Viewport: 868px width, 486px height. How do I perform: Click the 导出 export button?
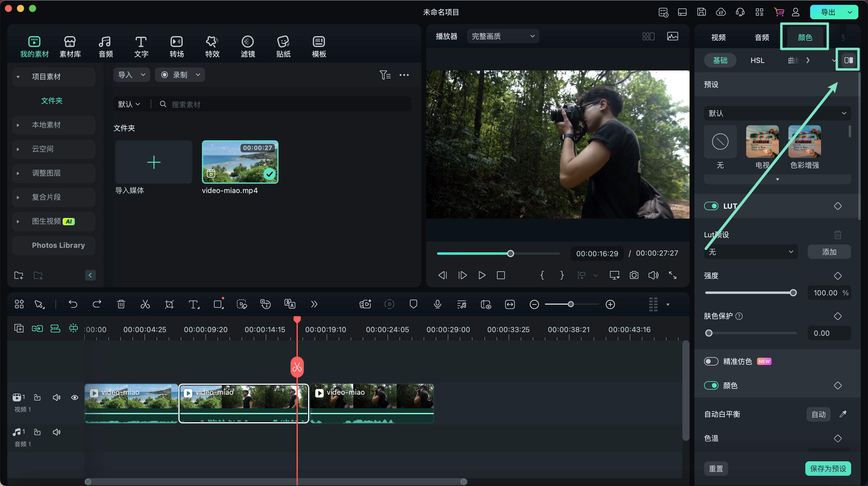click(x=828, y=12)
